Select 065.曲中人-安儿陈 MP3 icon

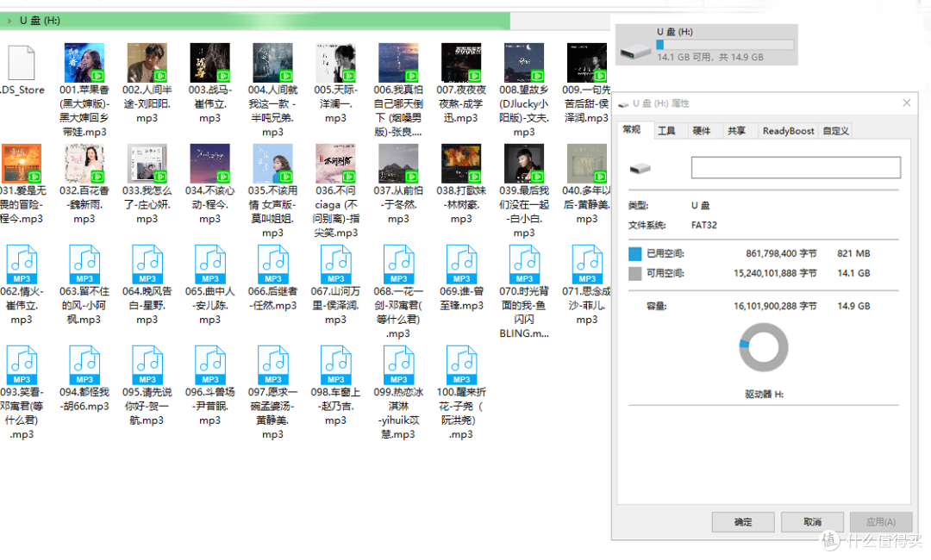point(210,264)
